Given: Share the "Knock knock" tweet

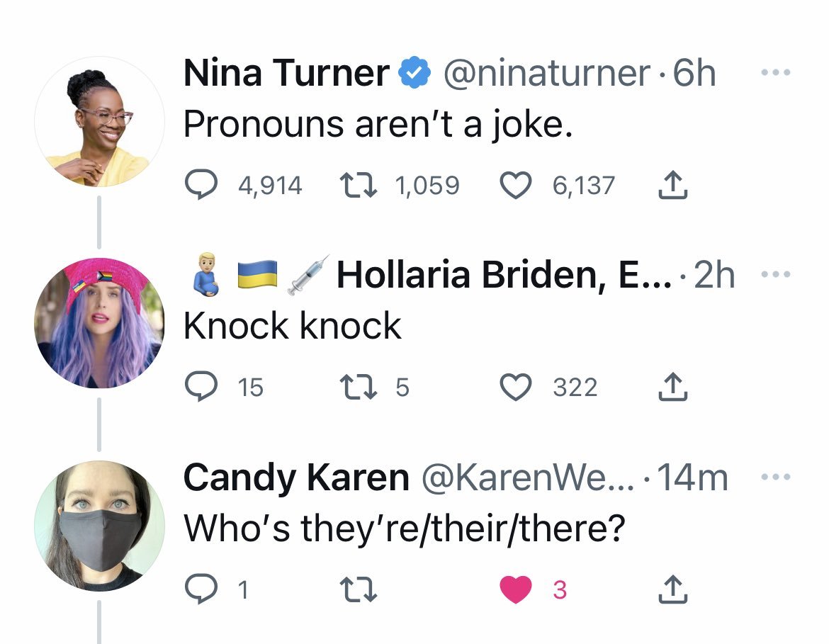Looking at the screenshot, I should [673, 387].
